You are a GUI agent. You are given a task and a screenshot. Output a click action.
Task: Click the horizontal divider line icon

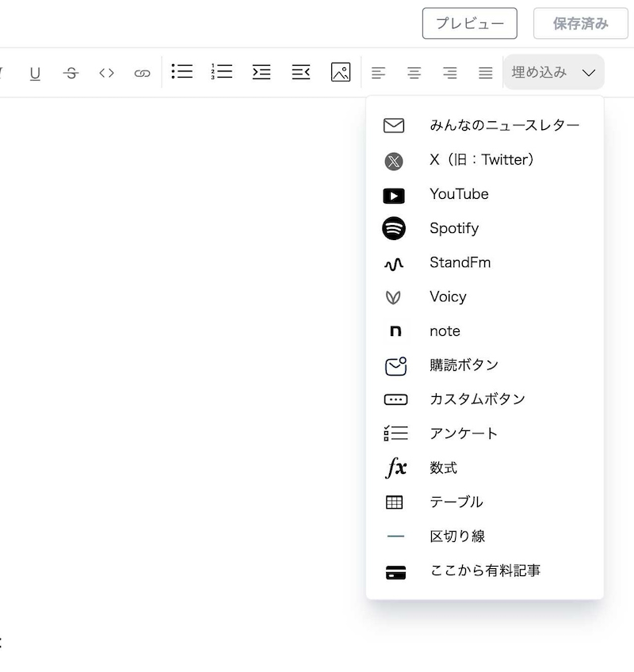[x=395, y=536]
